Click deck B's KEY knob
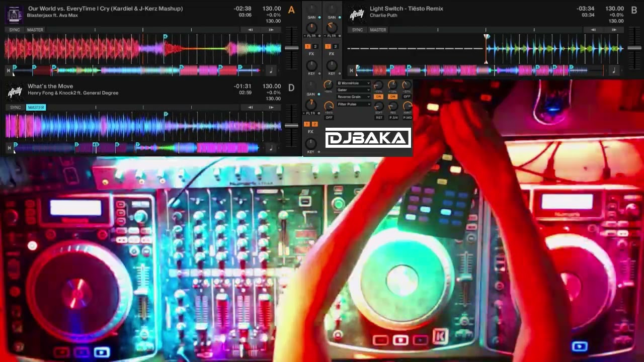644x362 pixels. [332, 65]
